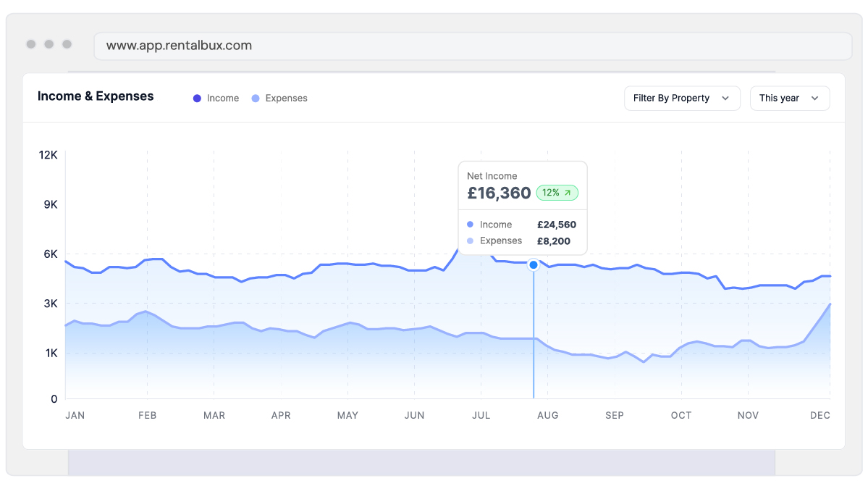Click the Expenses dot in the tooltip
868x489 pixels.
pos(471,241)
